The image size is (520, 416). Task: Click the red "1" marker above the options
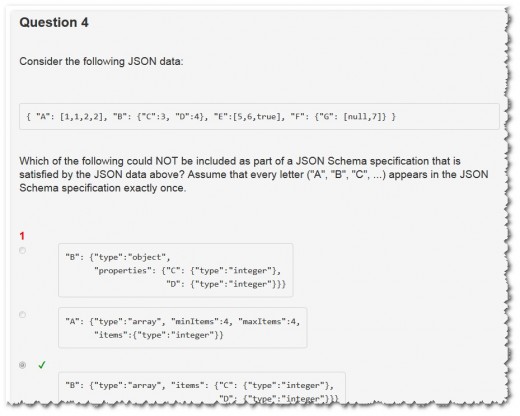pyautogui.click(x=22, y=236)
